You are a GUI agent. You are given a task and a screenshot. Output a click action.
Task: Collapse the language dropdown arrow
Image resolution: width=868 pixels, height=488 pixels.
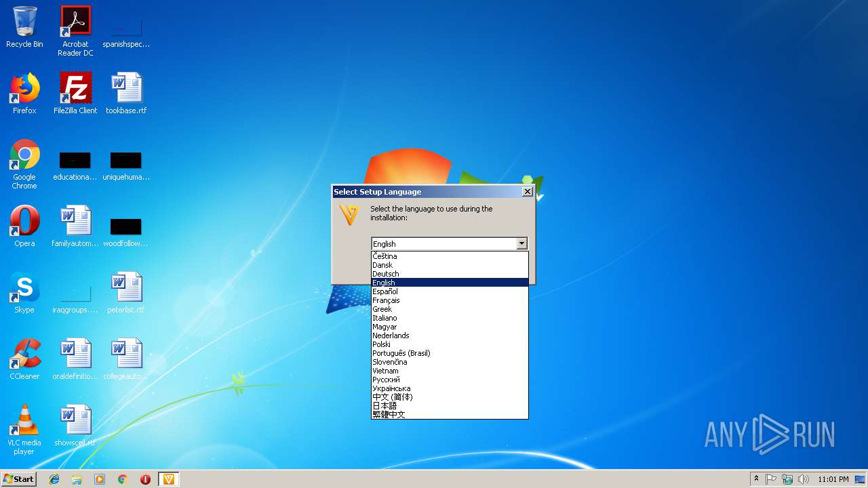(521, 243)
